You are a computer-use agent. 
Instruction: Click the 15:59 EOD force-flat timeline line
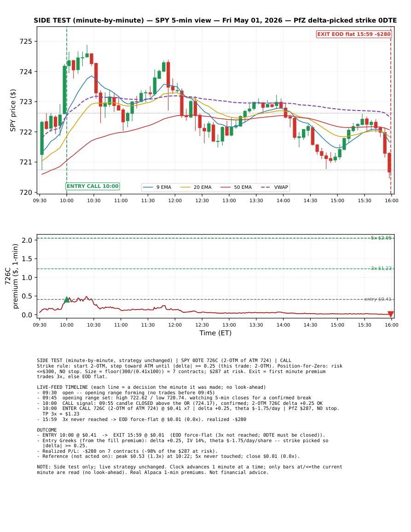[141, 419]
